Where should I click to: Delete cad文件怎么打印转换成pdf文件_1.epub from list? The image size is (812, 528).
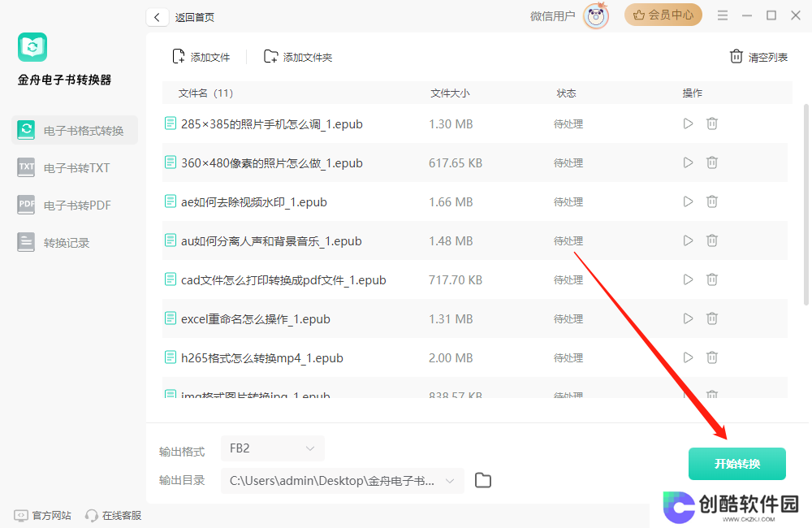[x=712, y=279]
